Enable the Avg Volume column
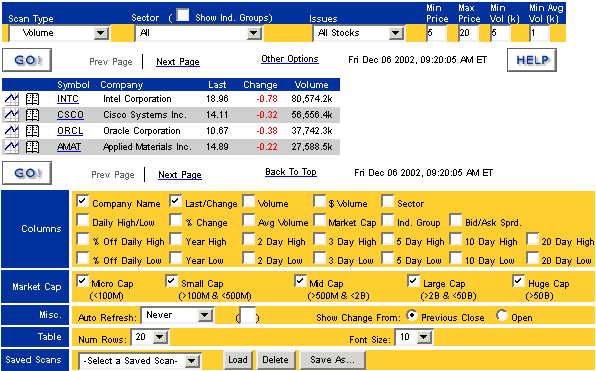The image size is (596, 371). pyautogui.click(x=248, y=220)
